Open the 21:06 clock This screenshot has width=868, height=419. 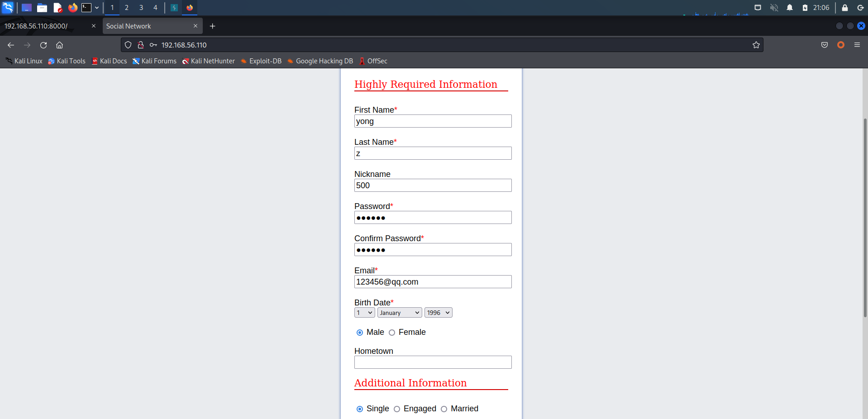click(821, 8)
